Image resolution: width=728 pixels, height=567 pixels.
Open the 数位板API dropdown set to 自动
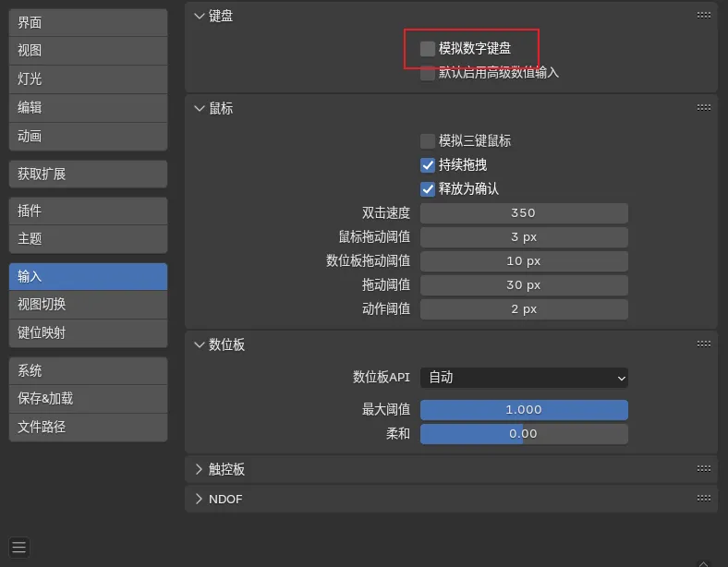click(524, 378)
